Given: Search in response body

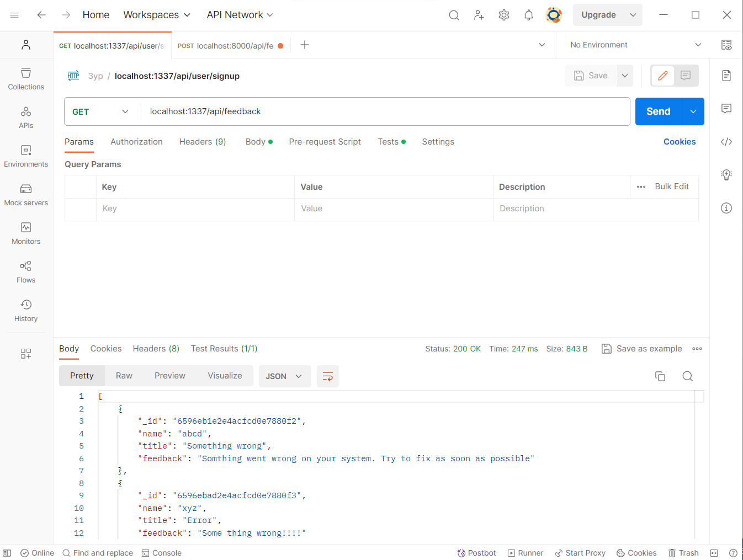Looking at the screenshot, I should coord(687,376).
